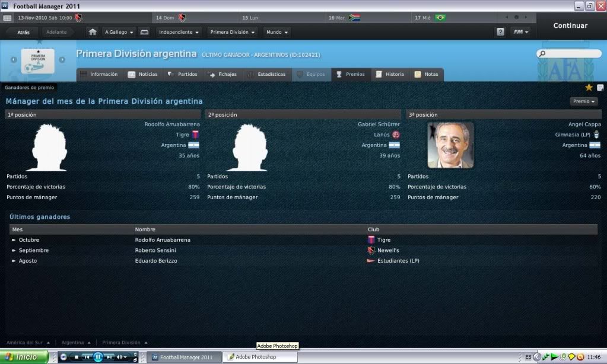Screen dimensions: 607x364
Task: Go back with the Atrás button
Action: click(x=23, y=32)
